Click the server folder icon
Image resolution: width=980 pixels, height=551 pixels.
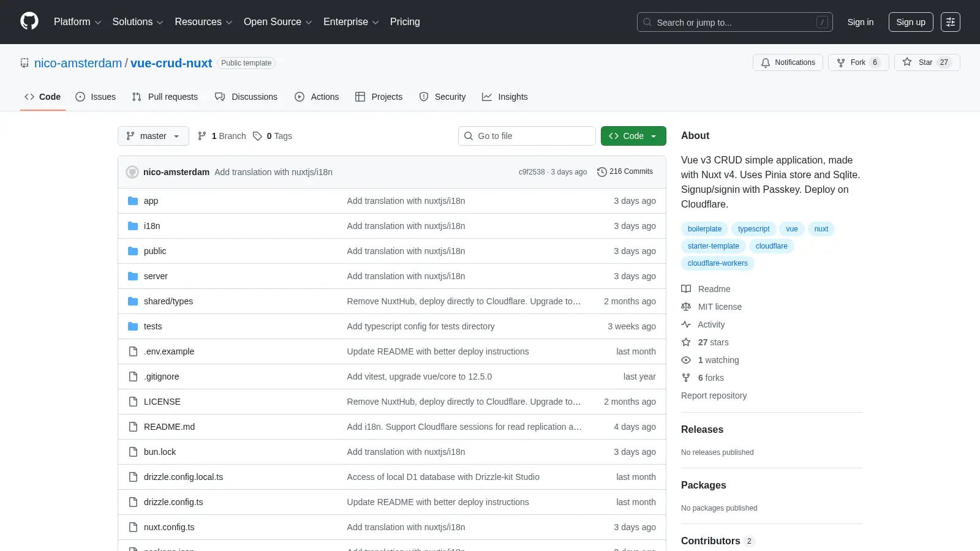133,276
